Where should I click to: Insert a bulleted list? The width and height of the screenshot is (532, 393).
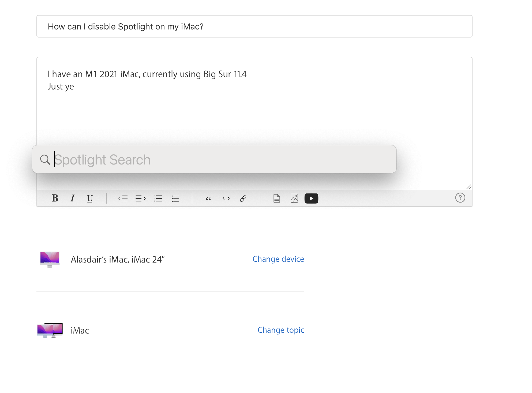[175, 199]
